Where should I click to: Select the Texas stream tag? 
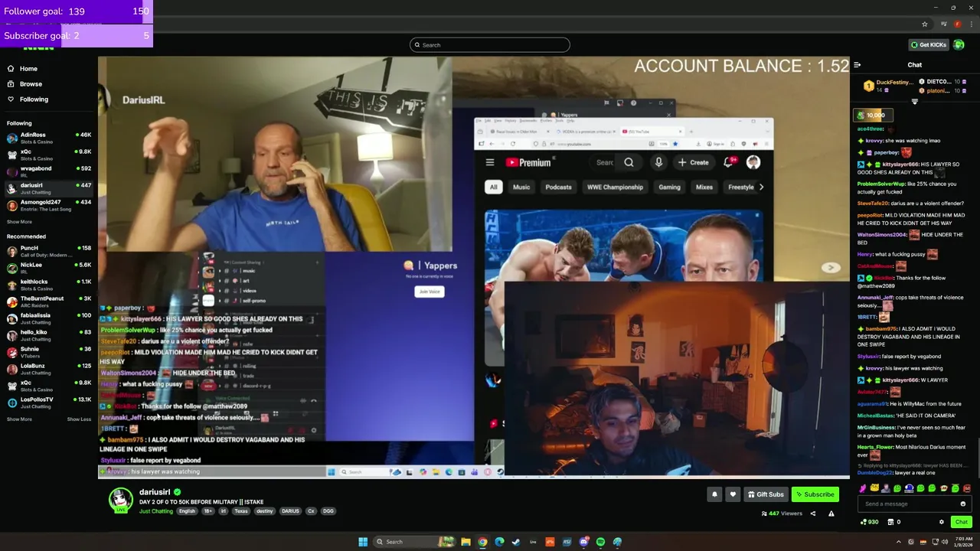tap(241, 511)
